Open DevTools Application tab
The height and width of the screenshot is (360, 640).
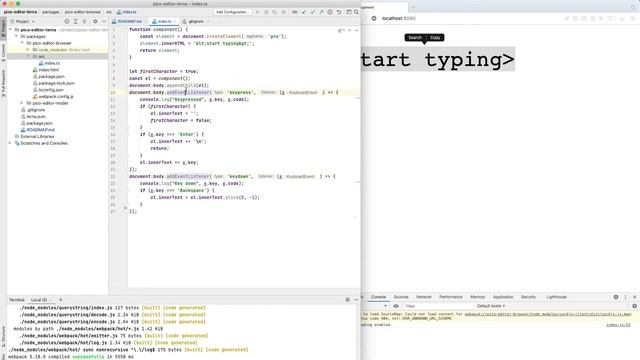click(503, 297)
